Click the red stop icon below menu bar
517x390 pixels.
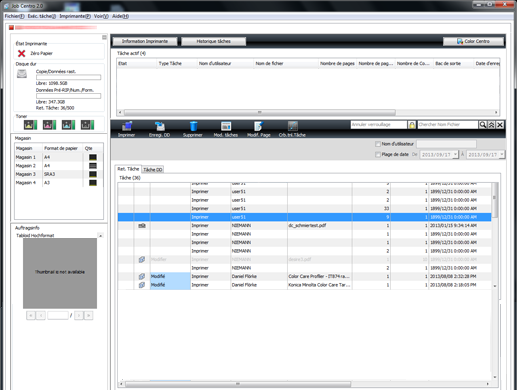(11, 28)
